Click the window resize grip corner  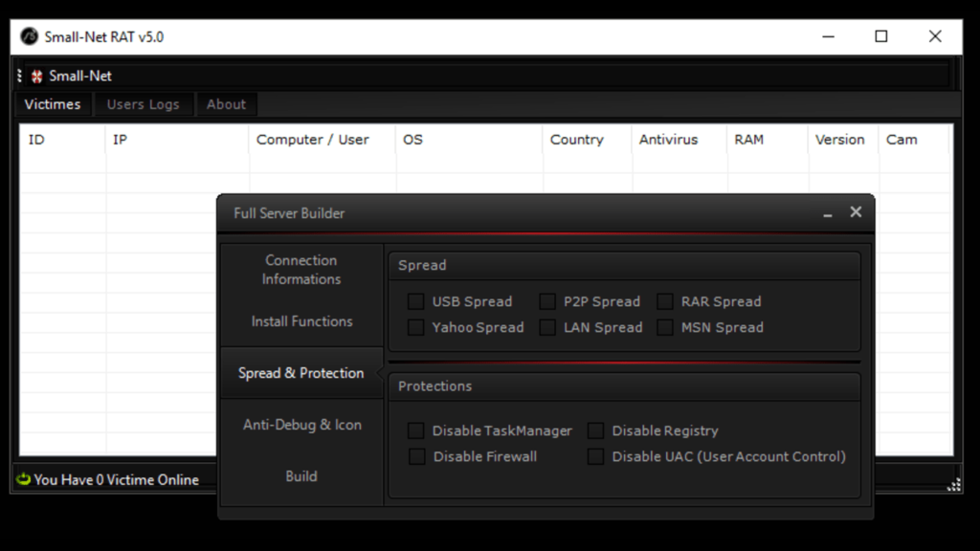coord(954,485)
